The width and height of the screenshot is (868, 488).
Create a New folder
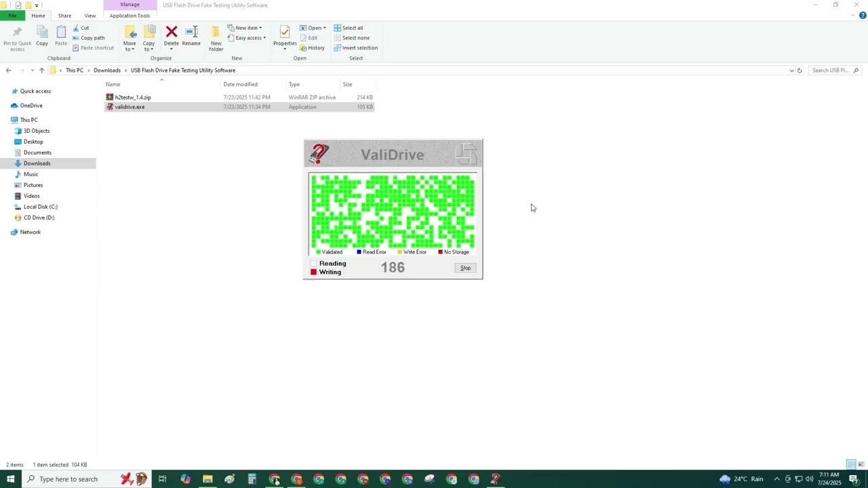[216, 39]
